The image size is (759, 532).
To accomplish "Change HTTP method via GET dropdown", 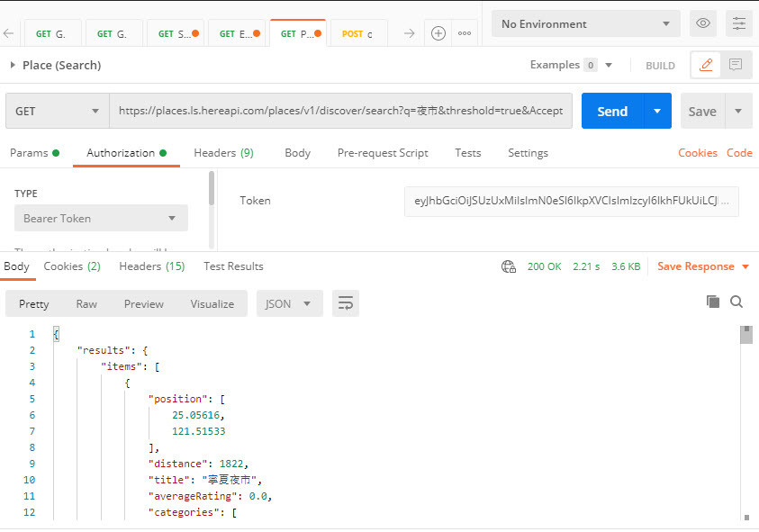I will pyautogui.click(x=58, y=112).
